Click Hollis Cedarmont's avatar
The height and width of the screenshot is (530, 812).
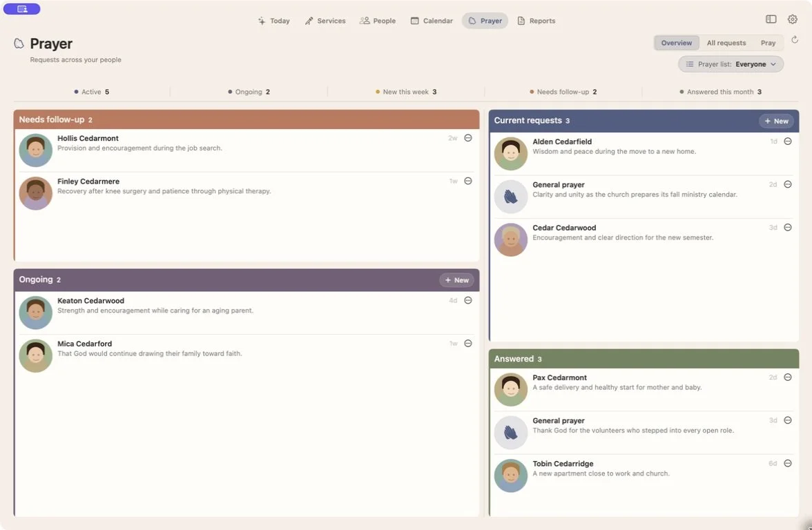(35, 150)
